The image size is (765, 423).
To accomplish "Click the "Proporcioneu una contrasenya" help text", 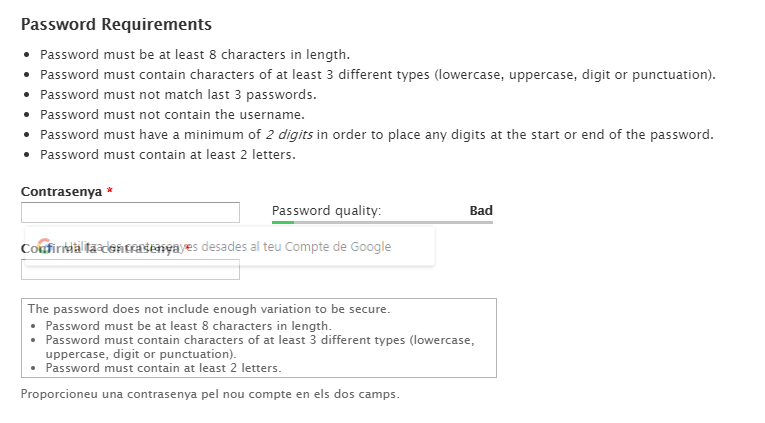I will (x=210, y=394).
